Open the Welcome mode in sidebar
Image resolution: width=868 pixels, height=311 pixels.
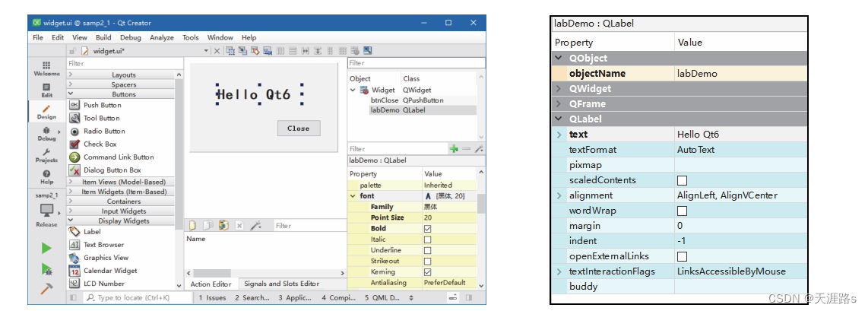pyautogui.click(x=47, y=68)
